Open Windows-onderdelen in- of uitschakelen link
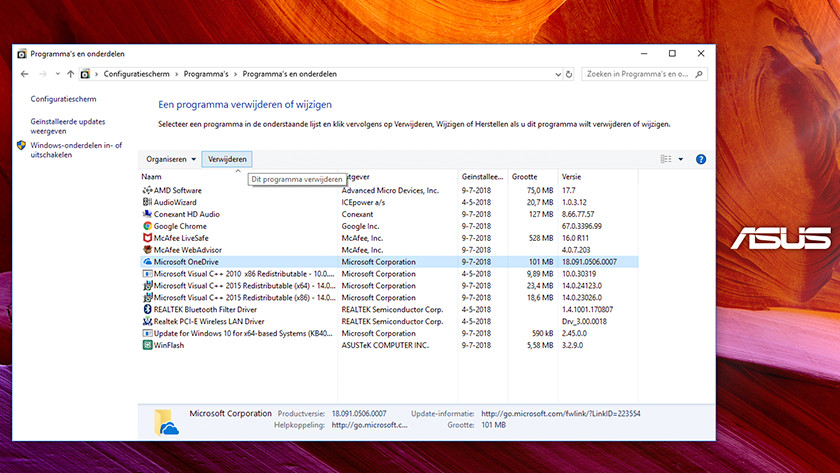This screenshot has height=473, width=840. [x=76, y=150]
